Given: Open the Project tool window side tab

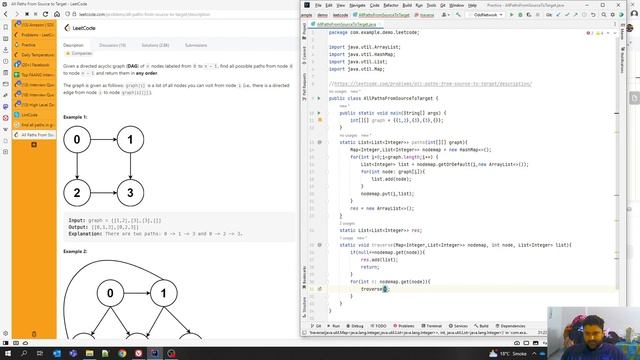Looking at the screenshot, I should point(304,32).
